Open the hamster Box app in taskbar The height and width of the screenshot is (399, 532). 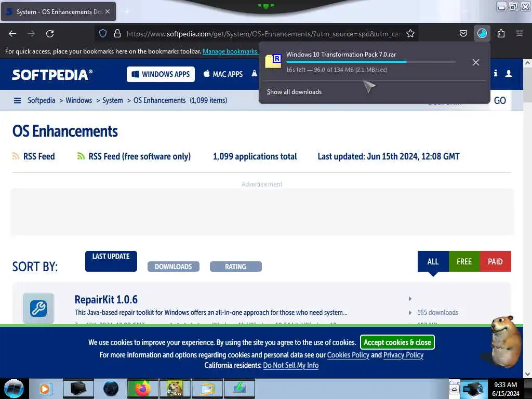click(175, 389)
